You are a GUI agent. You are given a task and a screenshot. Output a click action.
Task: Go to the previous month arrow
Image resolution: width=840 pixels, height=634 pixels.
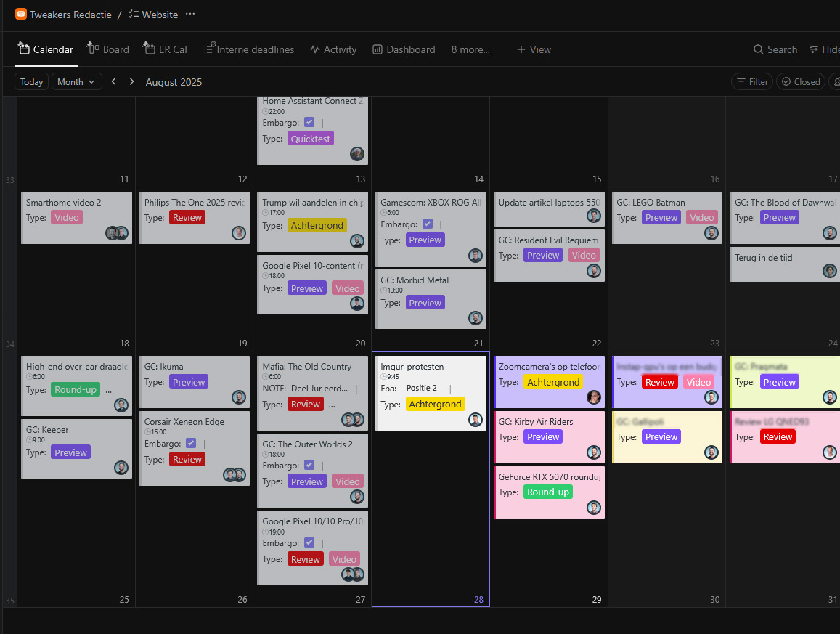(113, 81)
